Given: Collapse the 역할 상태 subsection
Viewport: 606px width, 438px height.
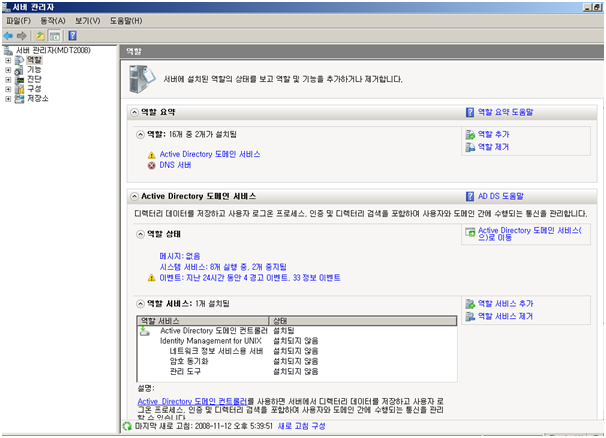Looking at the screenshot, I should (140, 234).
